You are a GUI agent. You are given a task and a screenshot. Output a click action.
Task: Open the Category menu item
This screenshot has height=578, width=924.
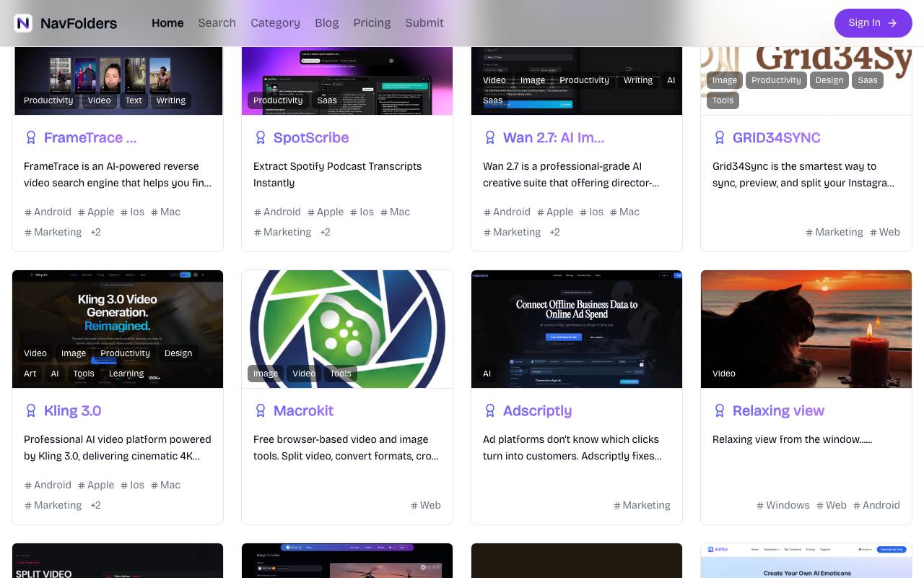coord(275,23)
